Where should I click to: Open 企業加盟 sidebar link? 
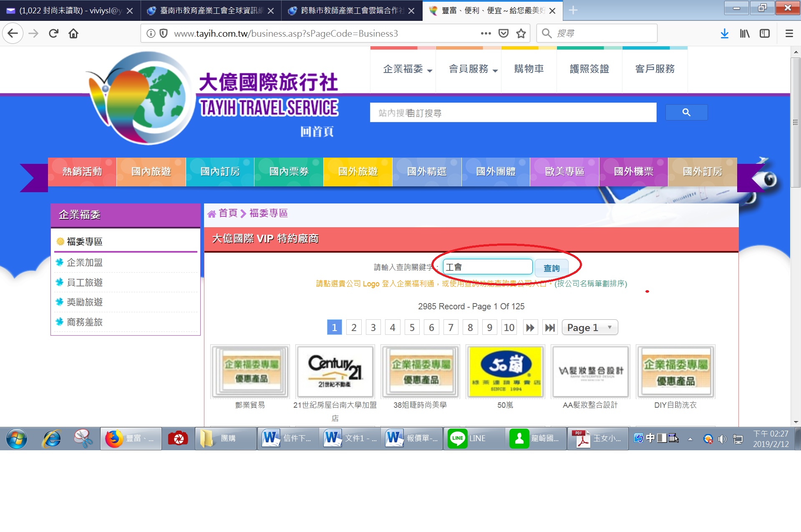coord(85,263)
